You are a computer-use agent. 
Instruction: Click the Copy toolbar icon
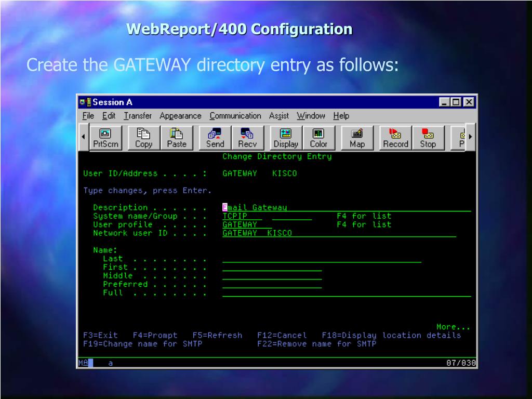[x=143, y=137]
